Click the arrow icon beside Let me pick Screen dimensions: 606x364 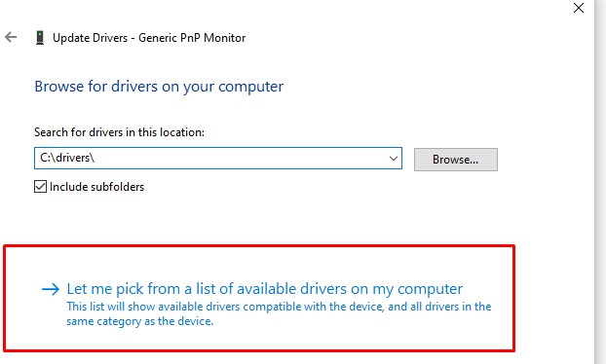tap(51, 289)
